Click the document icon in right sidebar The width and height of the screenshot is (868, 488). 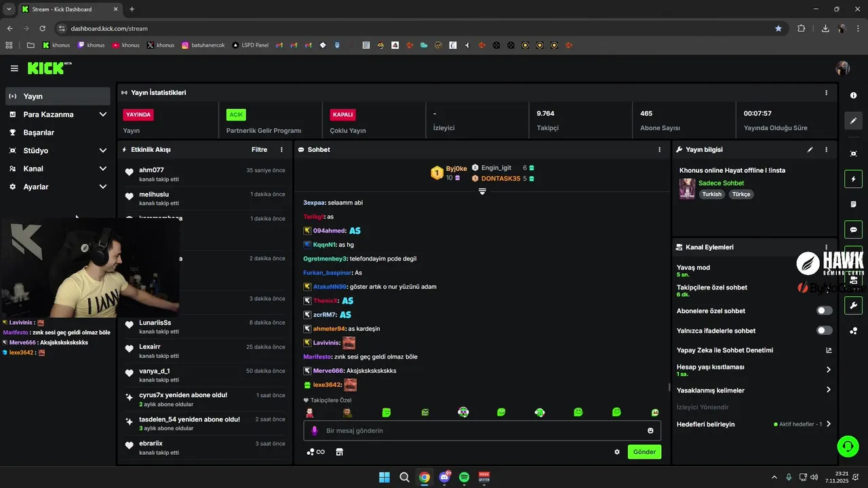[x=854, y=204]
